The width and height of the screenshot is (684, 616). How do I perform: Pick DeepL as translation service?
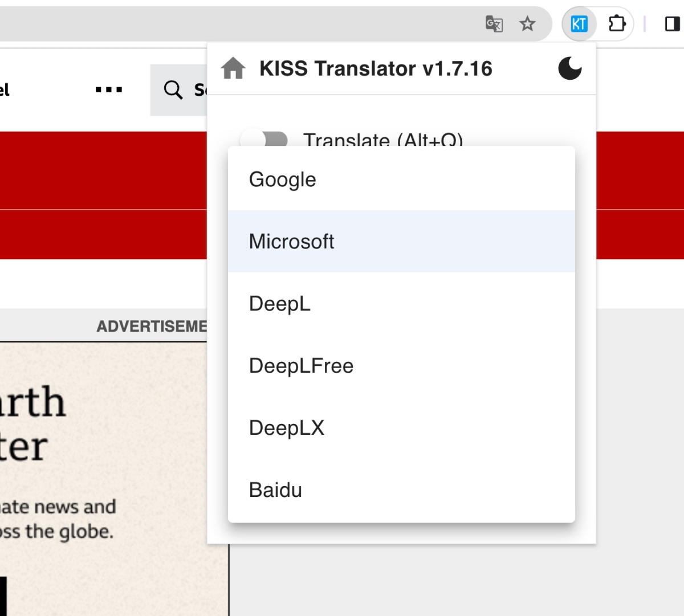279,304
